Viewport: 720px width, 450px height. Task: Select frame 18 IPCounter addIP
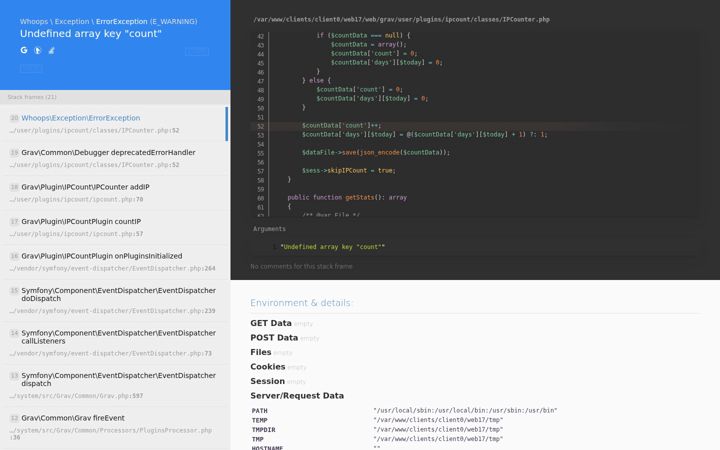(x=113, y=193)
